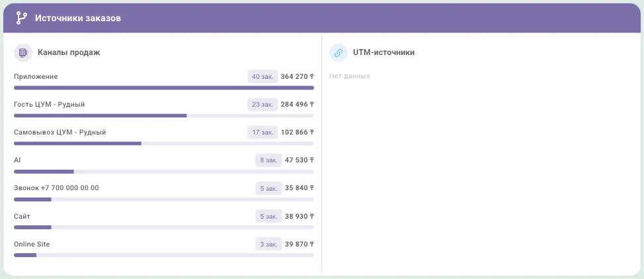Click the link icon beside UTM-источники
The height and width of the screenshot is (279, 644).
coord(338,52)
